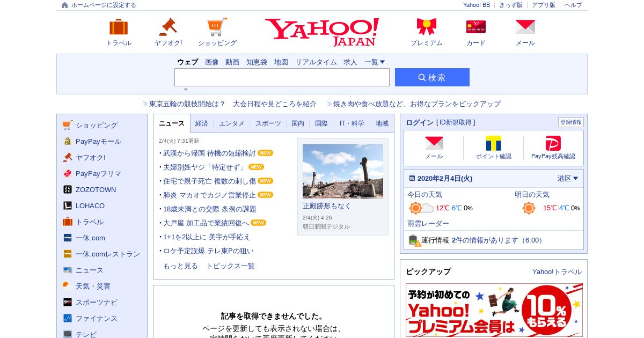This screenshot has height=338, width=644.
Task: Open ショッピング in the left sidebar
Action: pyautogui.click(x=97, y=125)
